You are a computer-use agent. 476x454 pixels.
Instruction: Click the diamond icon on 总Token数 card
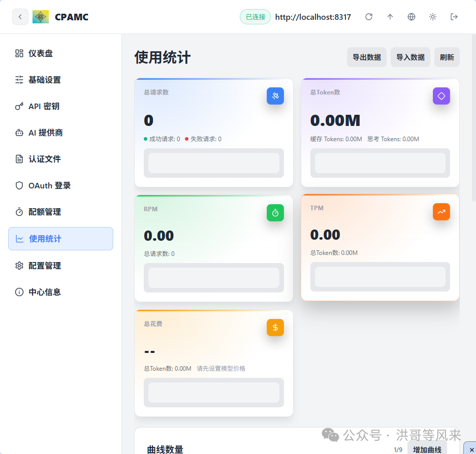[x=441, y=96]
